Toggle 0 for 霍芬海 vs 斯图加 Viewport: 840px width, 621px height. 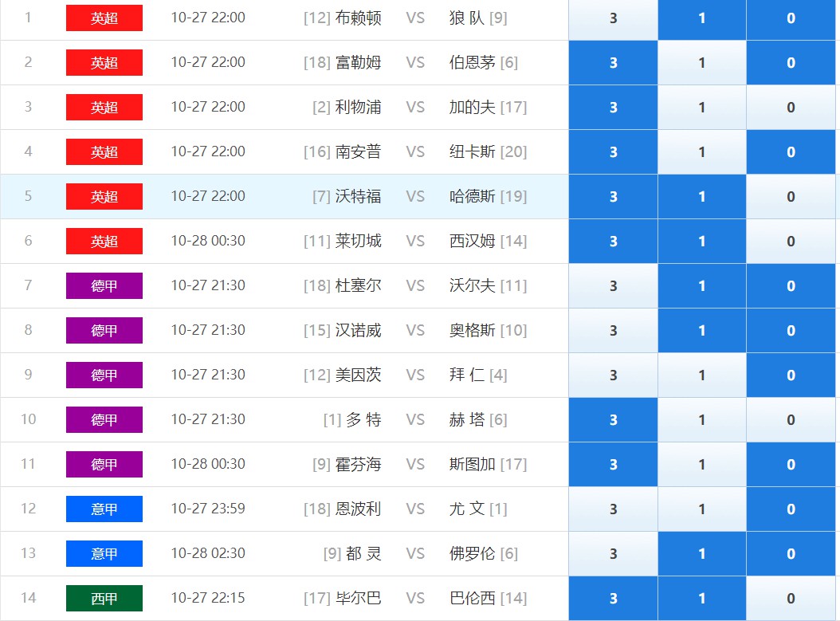[791, 465]
